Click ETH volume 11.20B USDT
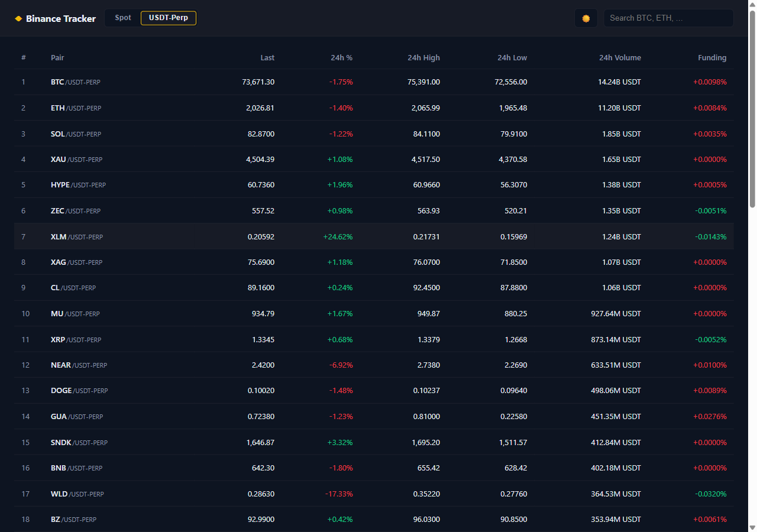 tap(619, 108)
